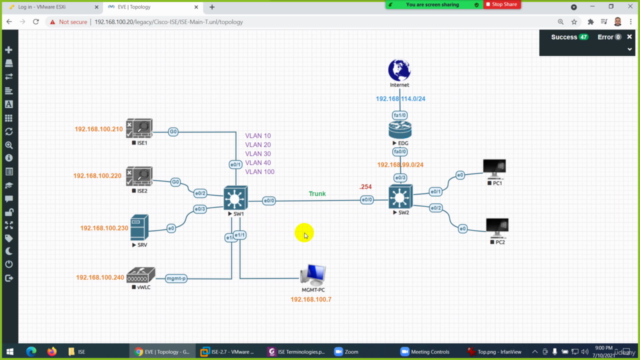This screenshot has width=640, height=360.
Task: Click the Logout sidebar icon
Action: (x=9, y=278)
